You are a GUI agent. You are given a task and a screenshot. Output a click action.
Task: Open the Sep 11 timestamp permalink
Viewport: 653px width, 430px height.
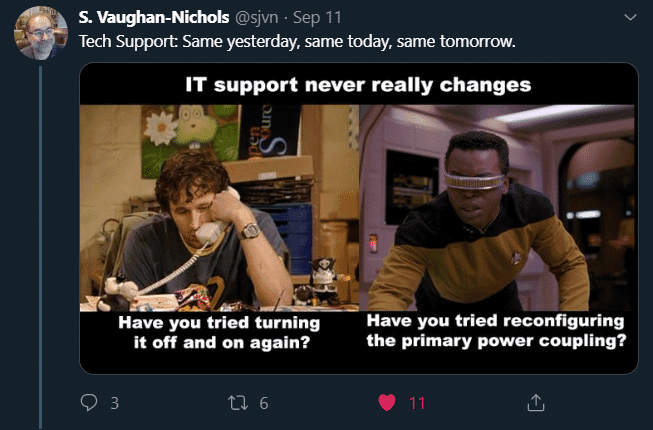(317, 17)
